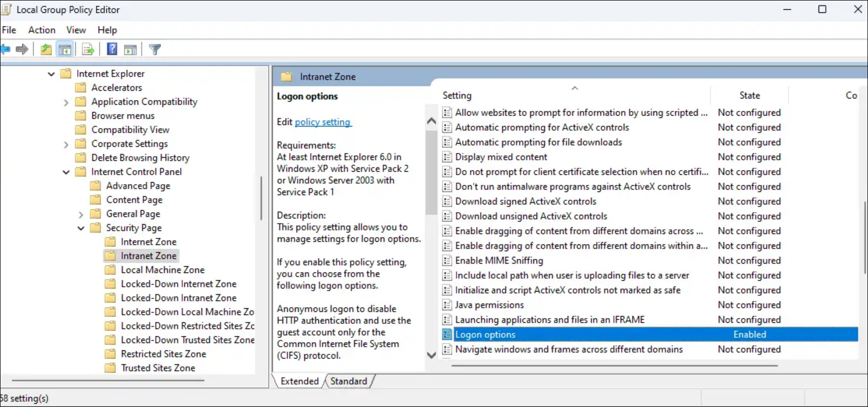Select the Logon options setting row
The height and width of the screenshot is (407, 868).
[x=649, y=334]
